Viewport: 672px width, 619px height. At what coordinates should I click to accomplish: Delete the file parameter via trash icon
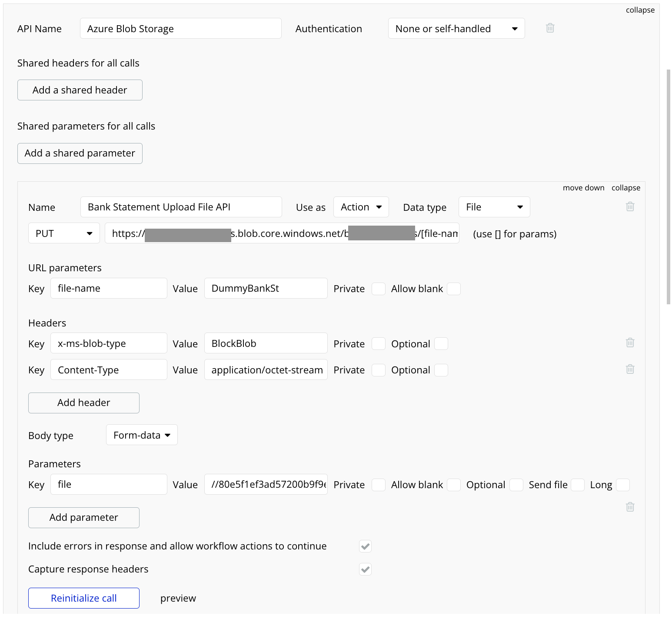(x=630, y=507)
